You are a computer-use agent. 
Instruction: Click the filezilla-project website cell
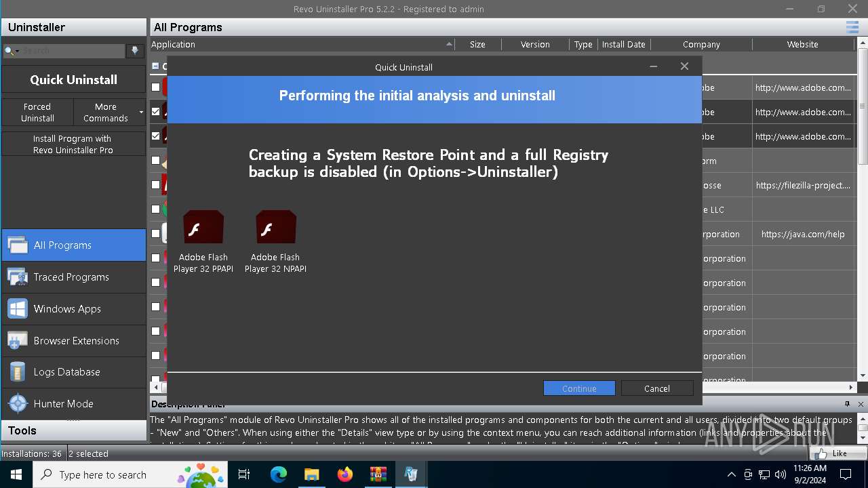803,185
